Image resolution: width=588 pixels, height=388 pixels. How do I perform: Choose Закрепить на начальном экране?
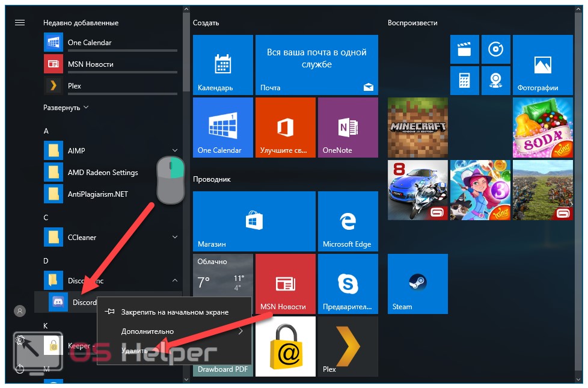pyautogui.click(x=174, y=312)
